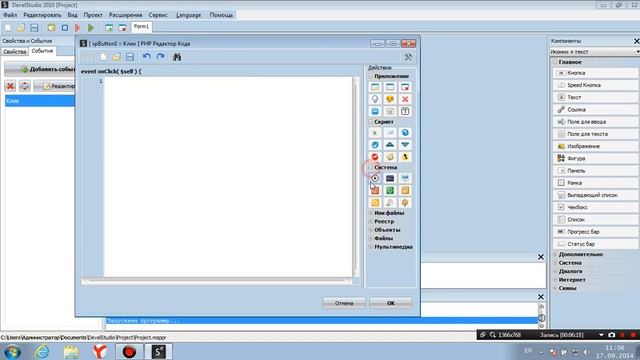Open the Расширения menu
This screenshot has height=360, width=640.
coord(125,15)
